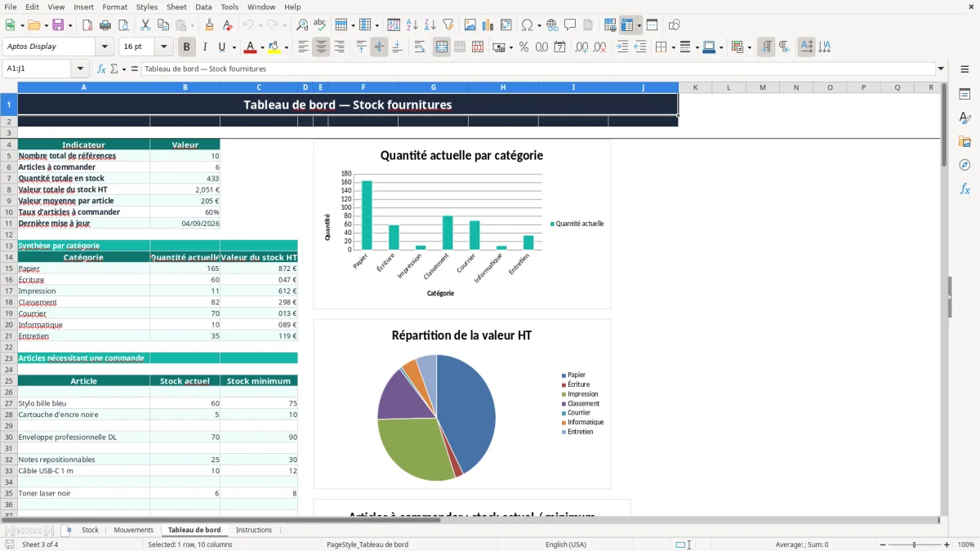Clear direct formatting icon

(x=227, y=25)
